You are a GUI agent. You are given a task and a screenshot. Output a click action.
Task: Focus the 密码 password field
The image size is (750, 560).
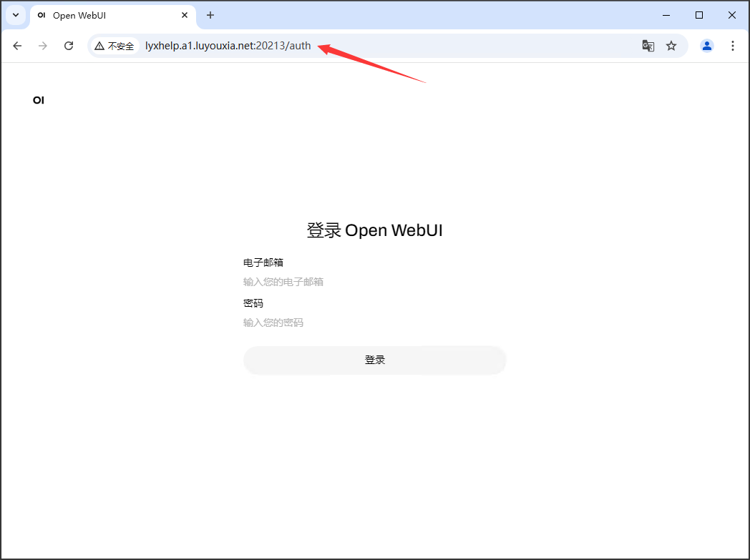coord(374,323)
